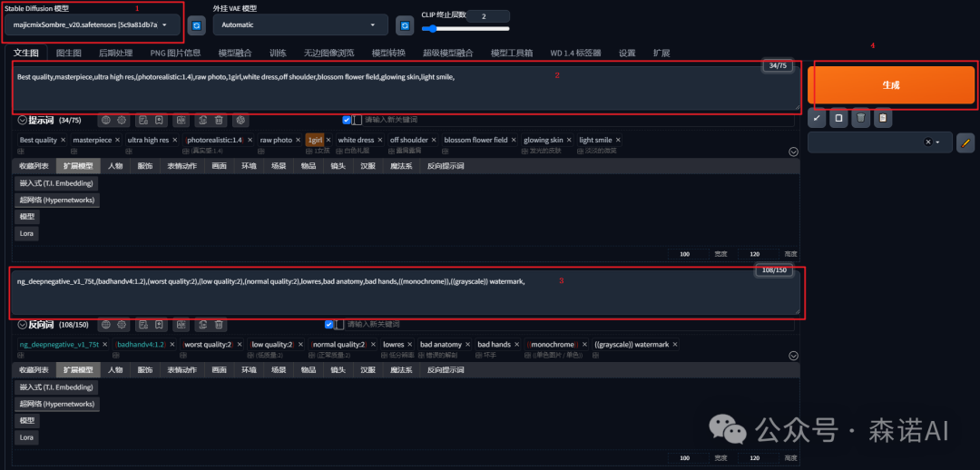
Task: Click the pencil edit styles icon
Action: [x=965, y=142]
